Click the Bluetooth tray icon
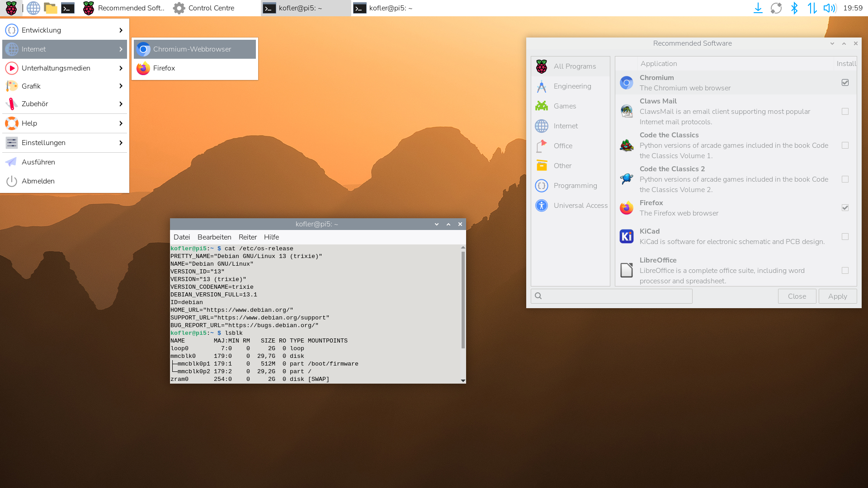 (794, 8)
